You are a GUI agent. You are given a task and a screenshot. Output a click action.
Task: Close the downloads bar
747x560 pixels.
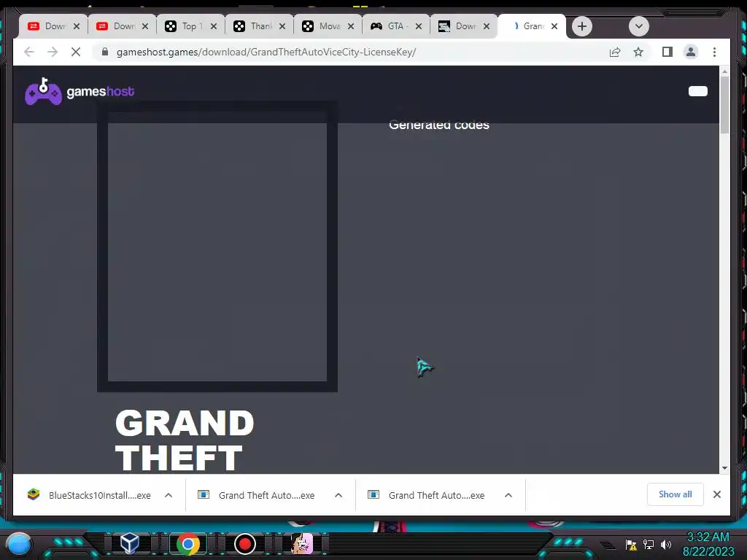(717, 494)
